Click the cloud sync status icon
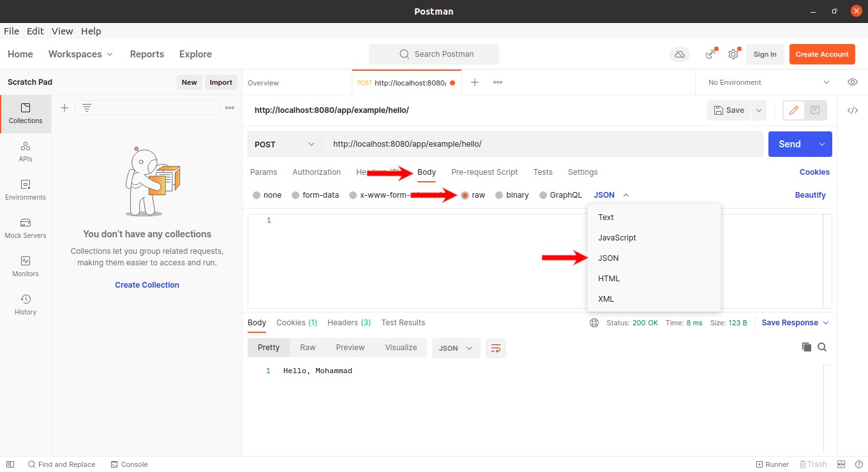Image resolution: width=868 pixels, height=472 pixels. tap(680, 54)
